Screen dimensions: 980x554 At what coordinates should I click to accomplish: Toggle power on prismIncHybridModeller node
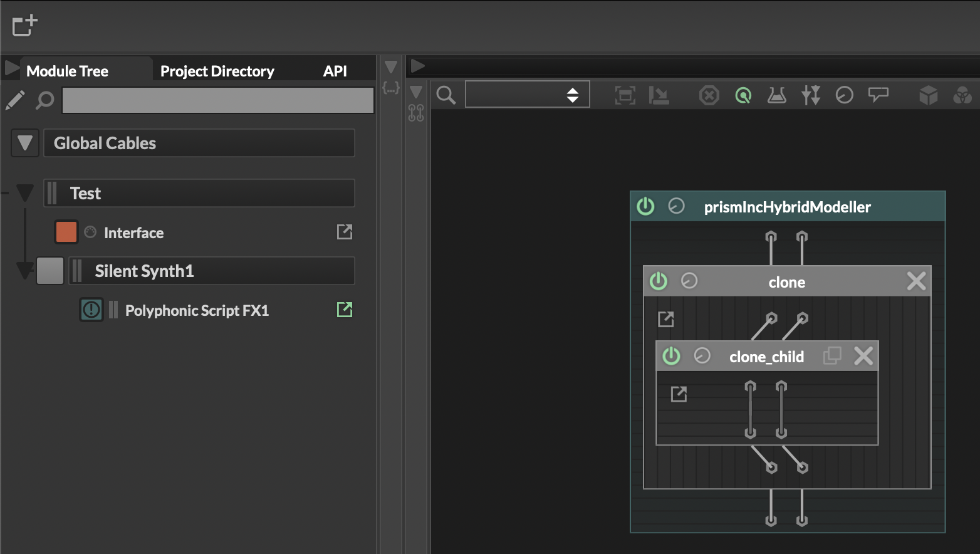pos(645,206)
